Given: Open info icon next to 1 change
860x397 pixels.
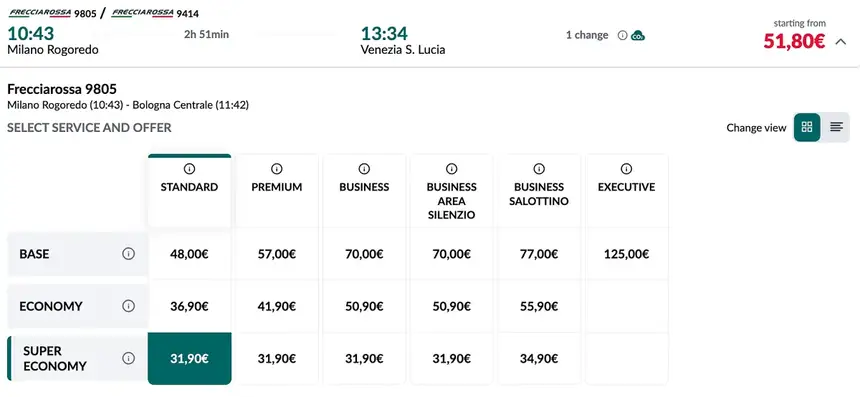Looking at the screenshot, I should [622, 35].
